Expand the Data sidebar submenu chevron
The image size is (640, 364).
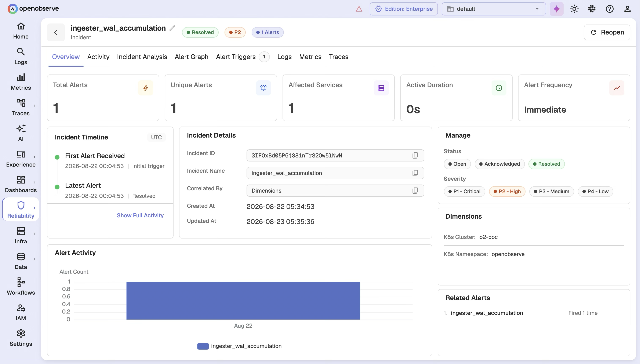[34, 259]
